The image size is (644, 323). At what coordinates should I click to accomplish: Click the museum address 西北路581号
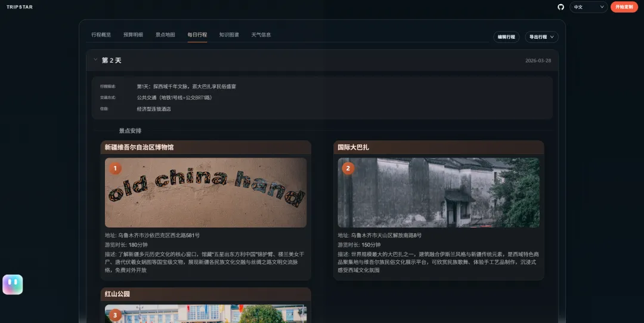coord(153,235)
